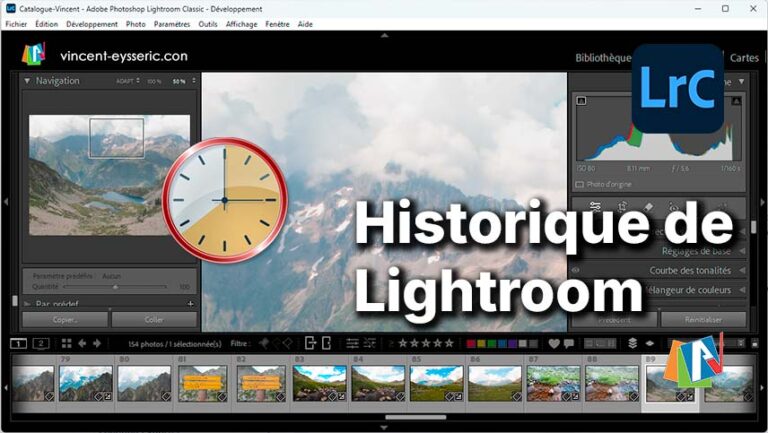Image resolution: width=768 pixels, height=433 pixels.
Task: Add new preset with plus icon
Action: 191,304
